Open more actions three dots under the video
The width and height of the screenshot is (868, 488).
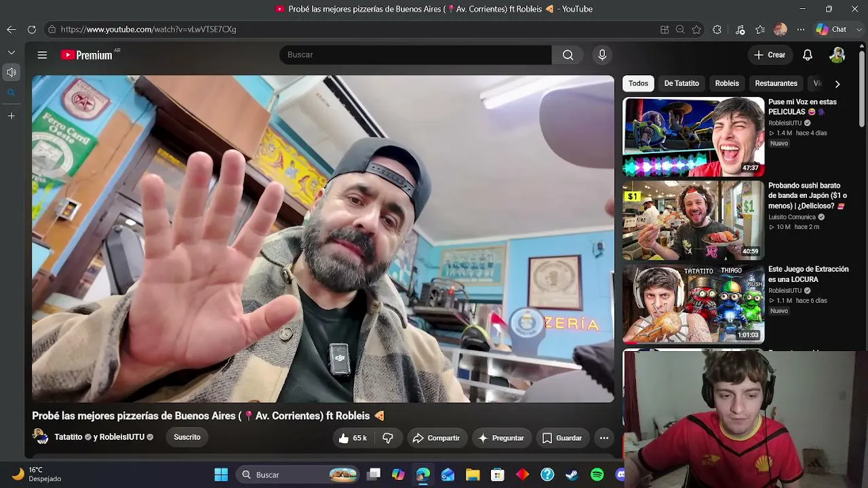tap(604, 438)
